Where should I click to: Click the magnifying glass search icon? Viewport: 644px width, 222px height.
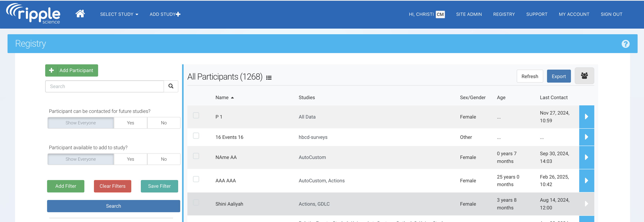171,86
